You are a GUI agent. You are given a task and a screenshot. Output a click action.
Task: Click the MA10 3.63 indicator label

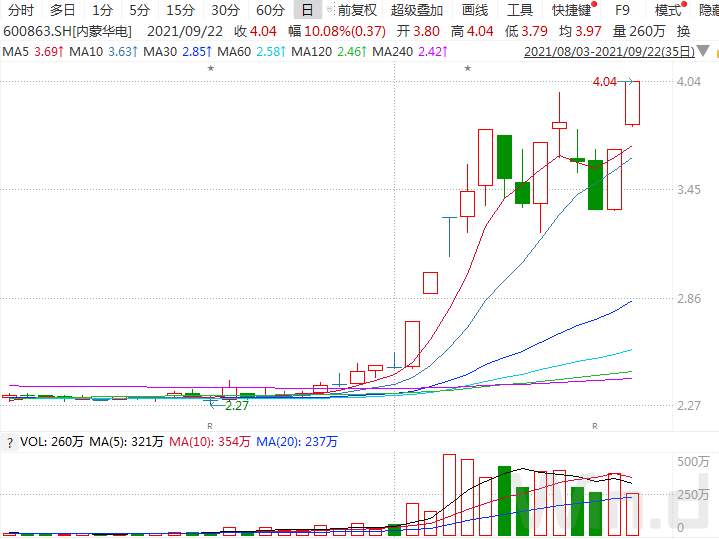(104, 51)
